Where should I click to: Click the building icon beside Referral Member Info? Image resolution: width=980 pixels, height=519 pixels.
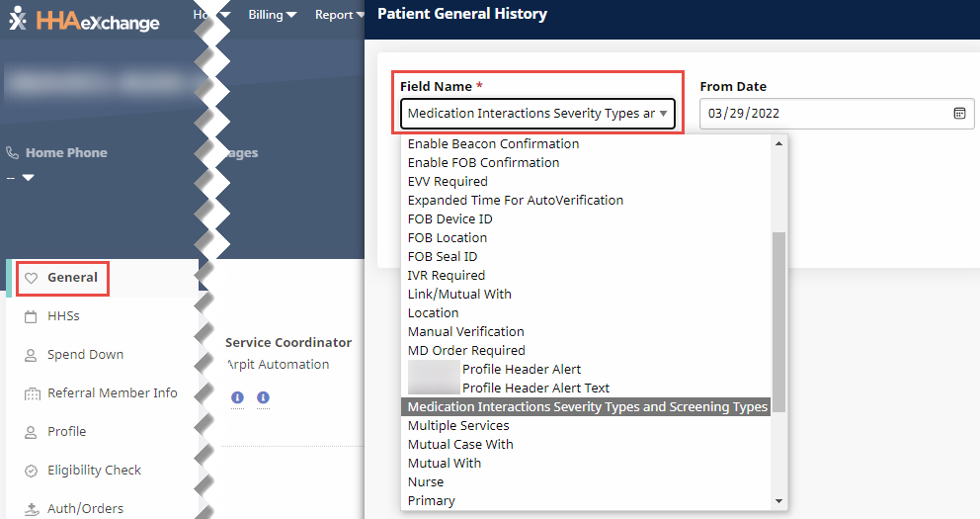(x=30, y=393)
